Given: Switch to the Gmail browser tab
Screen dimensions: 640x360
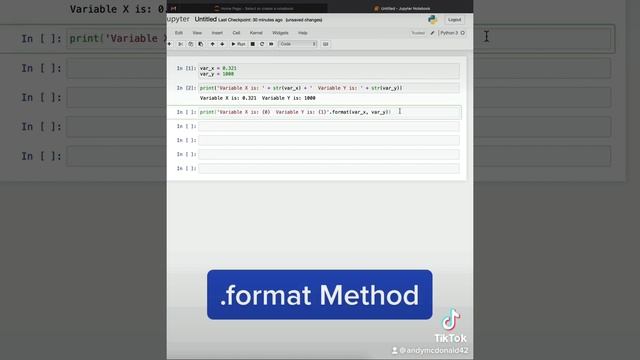Looking at the screenshot, I should tap(173, 8).
